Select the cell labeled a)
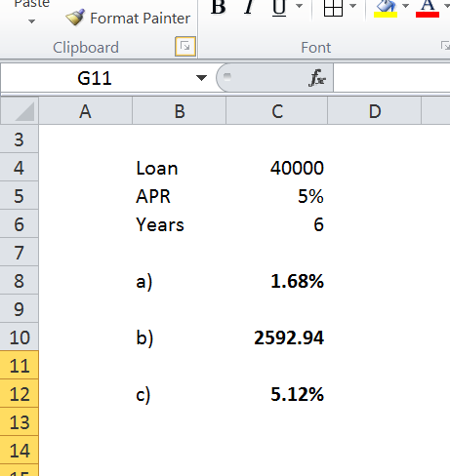This screenshot has height=476, width=450. pos(180,281)
